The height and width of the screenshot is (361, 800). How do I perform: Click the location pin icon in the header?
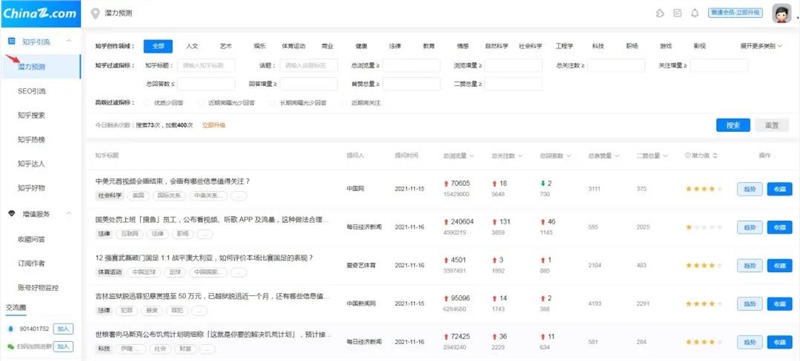95,14
